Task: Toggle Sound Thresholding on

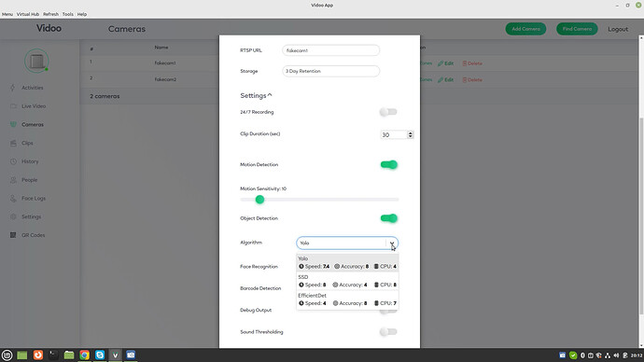Action: click(388, 331)
